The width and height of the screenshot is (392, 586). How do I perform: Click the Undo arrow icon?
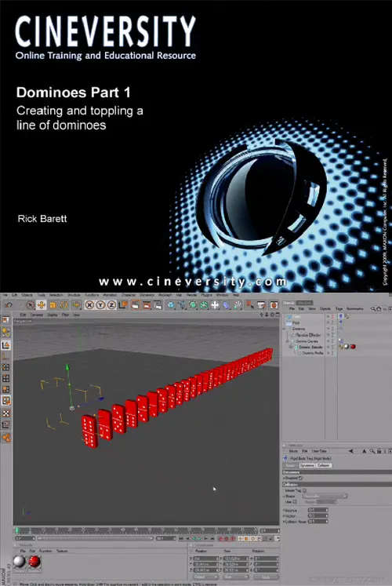8,305
